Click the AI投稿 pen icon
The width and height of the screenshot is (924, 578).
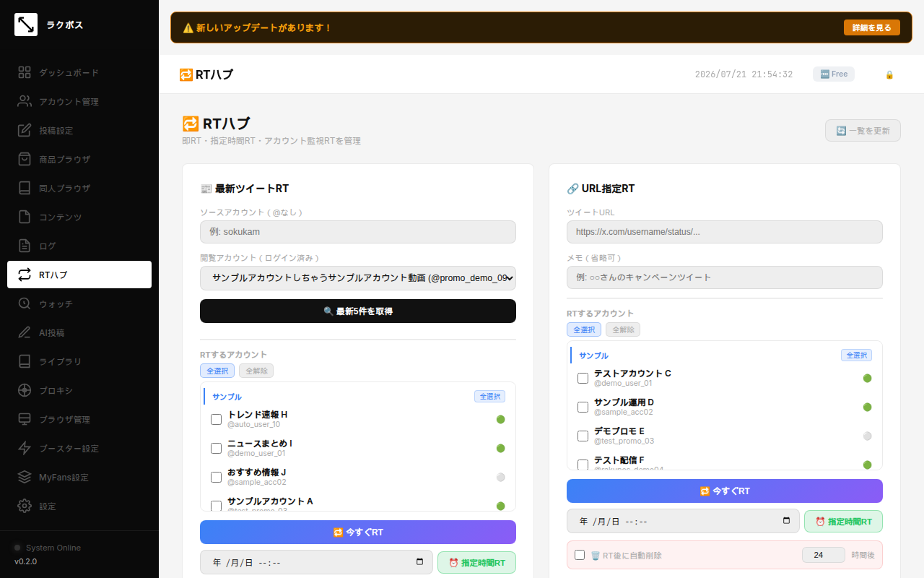coord(25,332)
